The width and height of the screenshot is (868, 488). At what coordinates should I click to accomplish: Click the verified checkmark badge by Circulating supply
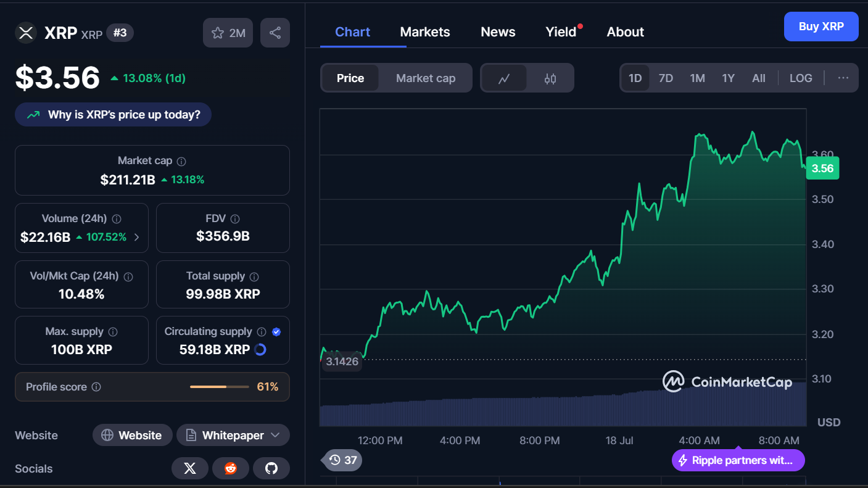pyautogui.click(x=276, y=332)
